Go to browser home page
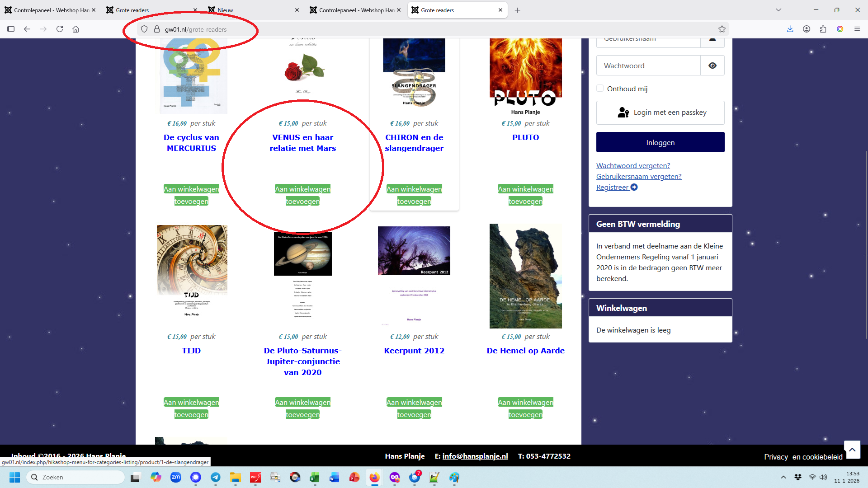Image resolution: width=868 pixels, height=488 pixels. point(76,29)
